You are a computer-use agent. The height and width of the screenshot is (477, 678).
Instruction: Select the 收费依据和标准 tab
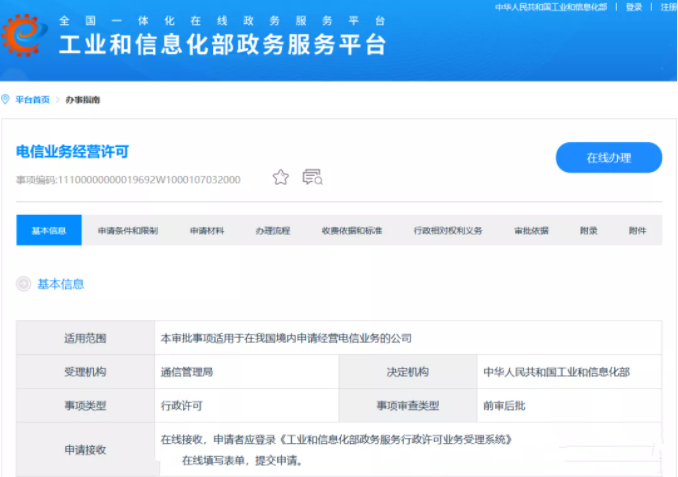point(352,230)
